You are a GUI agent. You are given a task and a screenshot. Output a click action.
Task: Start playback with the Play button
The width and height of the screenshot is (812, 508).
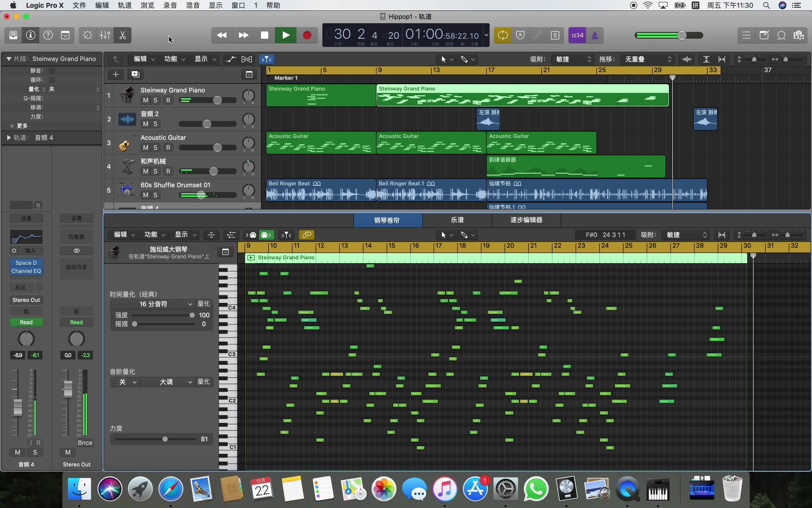click(286, 35)
